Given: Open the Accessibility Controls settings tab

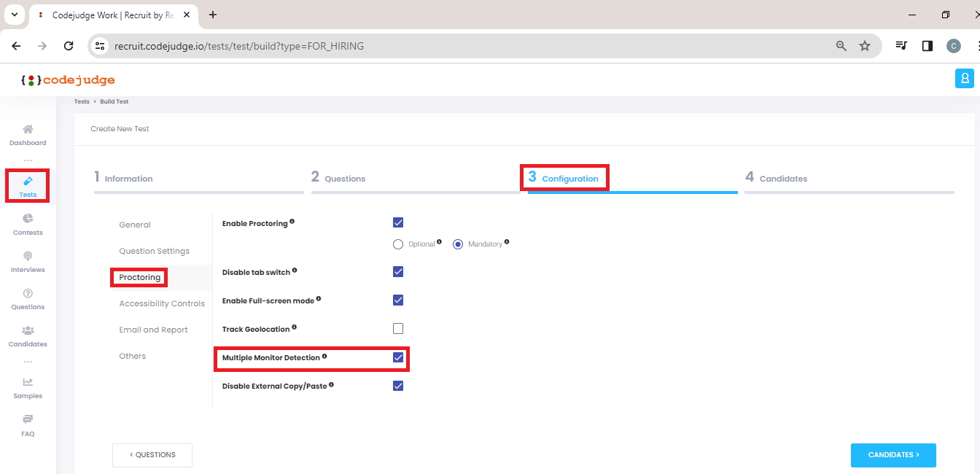Looking at the screenshot, I should 161,303.
